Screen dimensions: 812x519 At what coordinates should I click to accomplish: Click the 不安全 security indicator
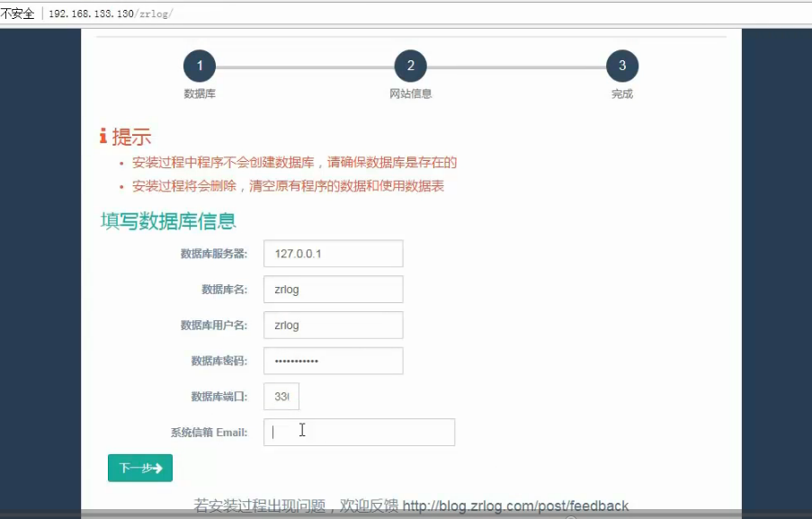(x=17, y=13)
